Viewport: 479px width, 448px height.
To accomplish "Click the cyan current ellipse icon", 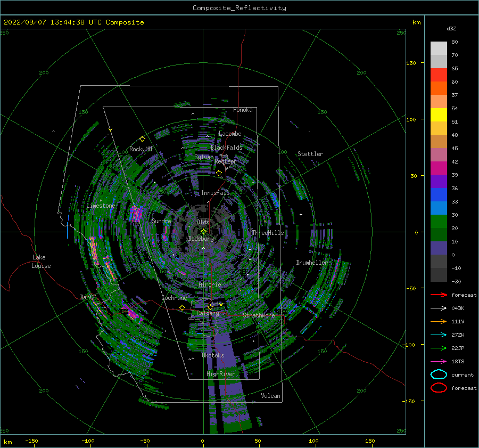I will point(439,374).
